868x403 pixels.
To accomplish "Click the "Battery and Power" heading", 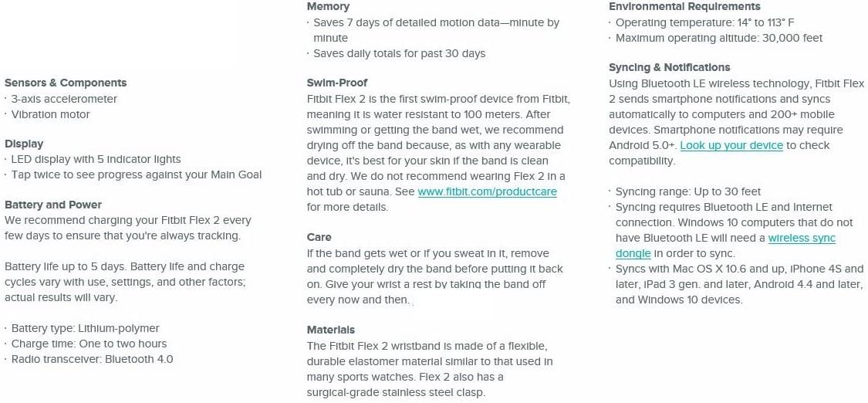I will point(53,205).
